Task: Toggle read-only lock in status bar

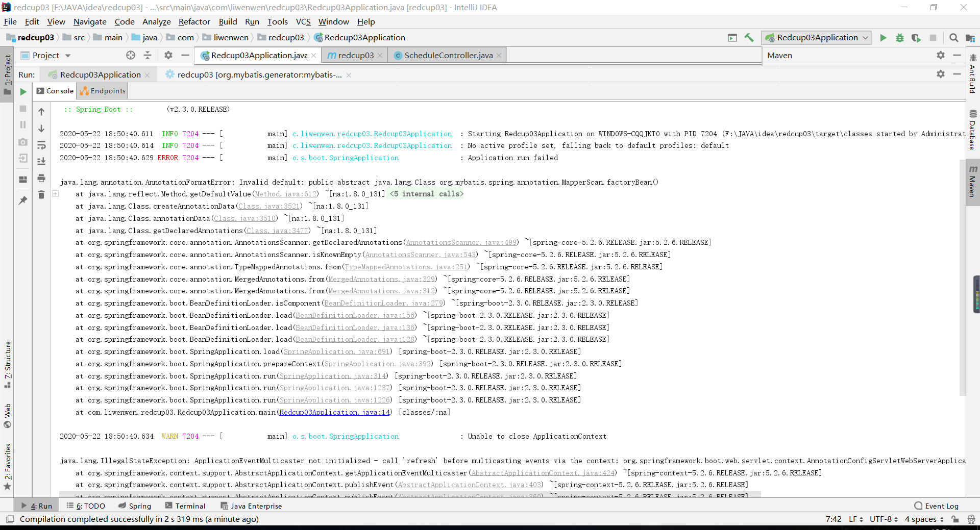Action: (x=955, y=519)
